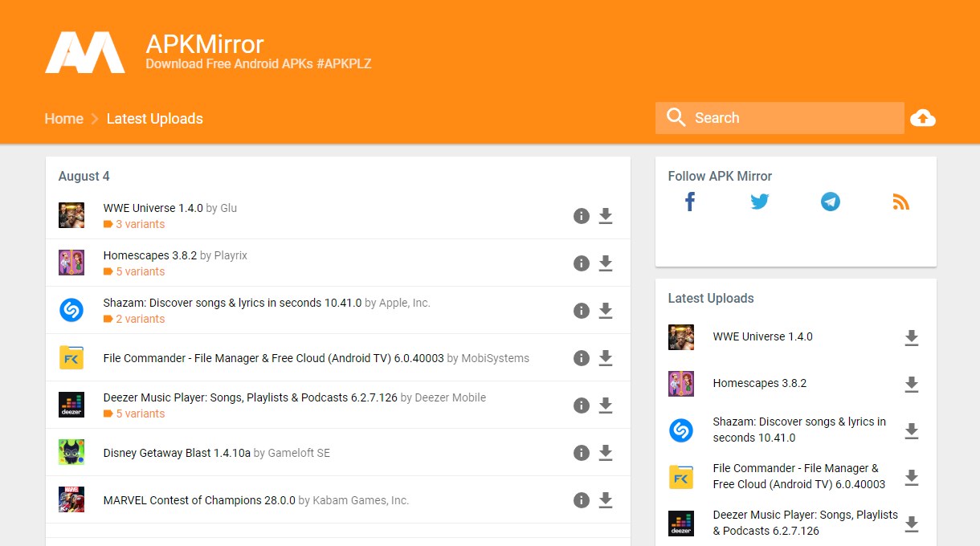Screen dimensions: 980x546
Task: Open WWE Universe 1.4.0 link in main list
Action: (153, 208)
